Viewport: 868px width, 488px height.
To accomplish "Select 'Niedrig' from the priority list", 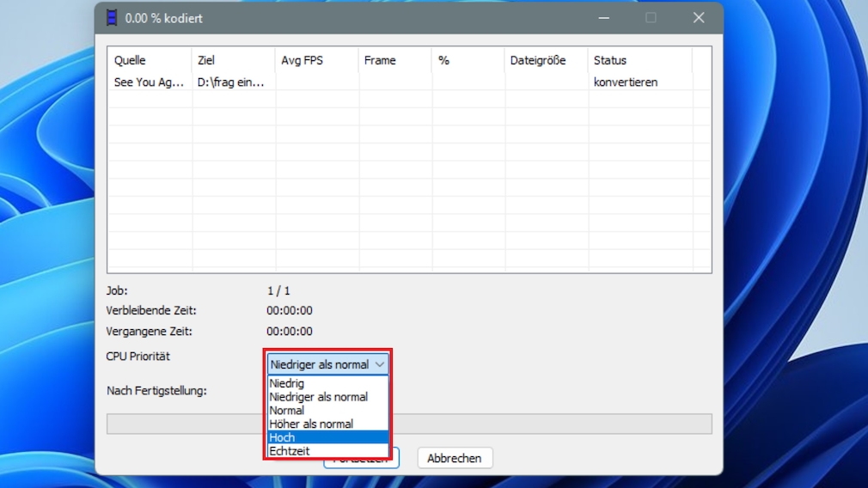I will tap(287, 383).
